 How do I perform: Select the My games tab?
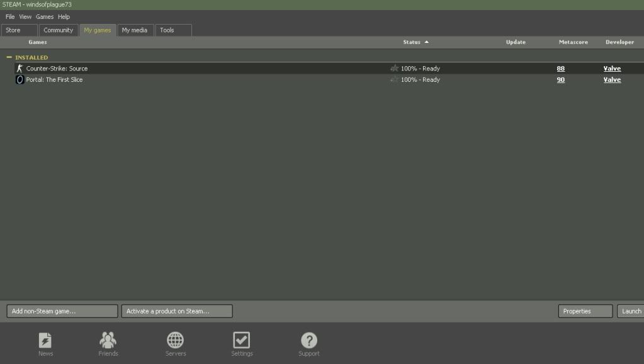point(98,30)
